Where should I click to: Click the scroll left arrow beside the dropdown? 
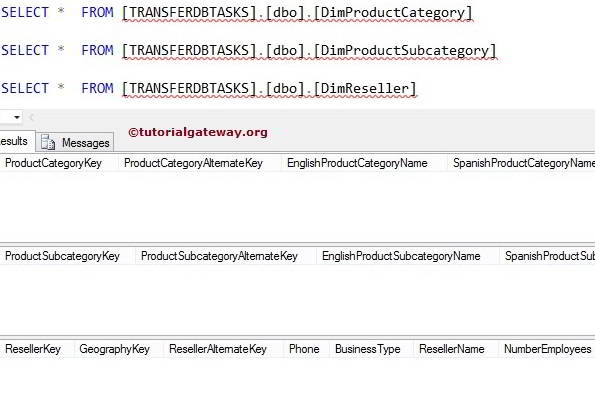click(31, 117)
